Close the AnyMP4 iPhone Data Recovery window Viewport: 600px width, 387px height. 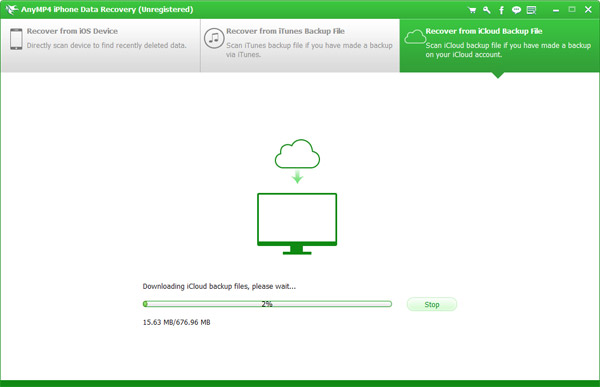[588, 10]
